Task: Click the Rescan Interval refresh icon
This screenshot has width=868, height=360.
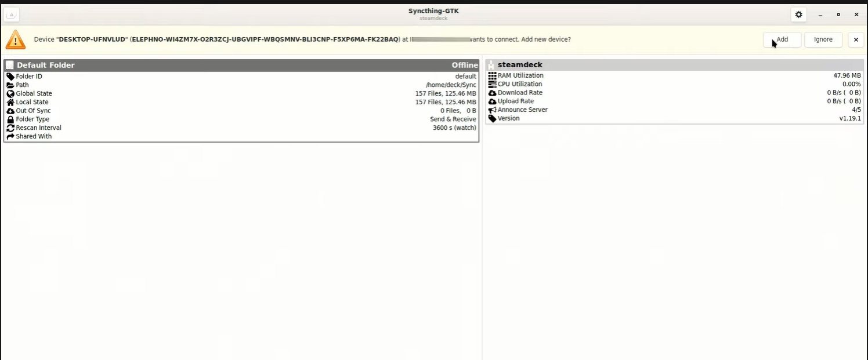Action: [10, 128]
